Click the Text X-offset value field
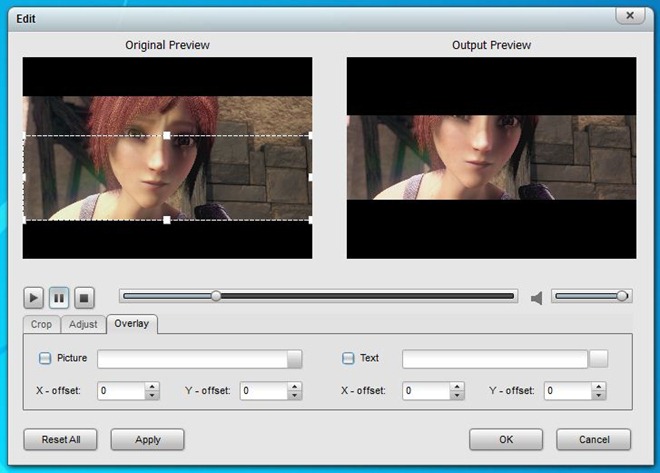The width and height of the screenshot is (660, 473). pyautogui.click(x=426, y=391)
